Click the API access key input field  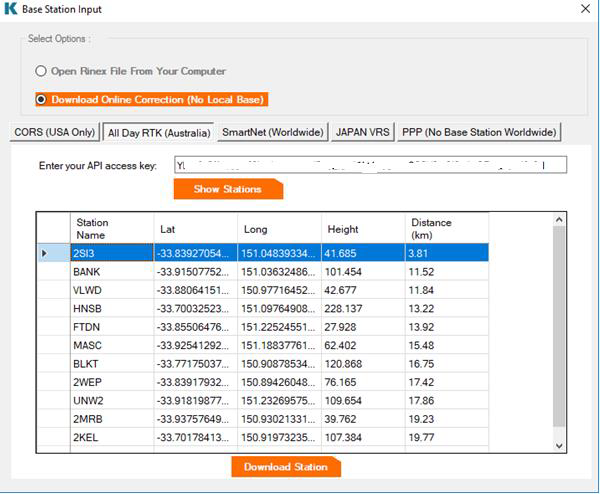pos(370,165)
